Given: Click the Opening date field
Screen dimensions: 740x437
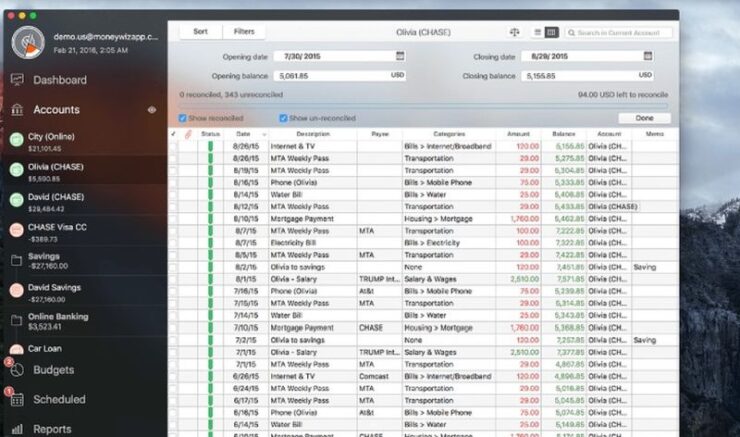Looking at the screenshot, I should pyautogui.click(x=340, y=56).
